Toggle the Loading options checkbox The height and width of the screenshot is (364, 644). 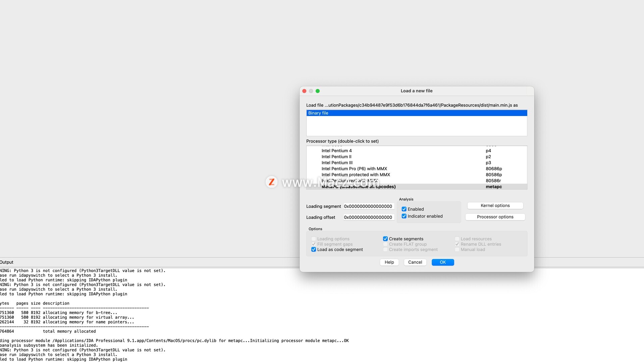click(x=314, y=239)
